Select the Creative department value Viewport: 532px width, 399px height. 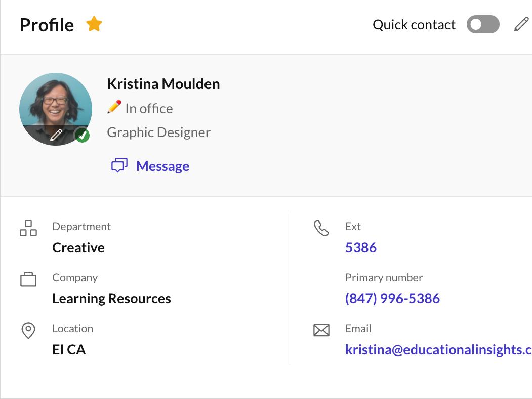point(78,247)
